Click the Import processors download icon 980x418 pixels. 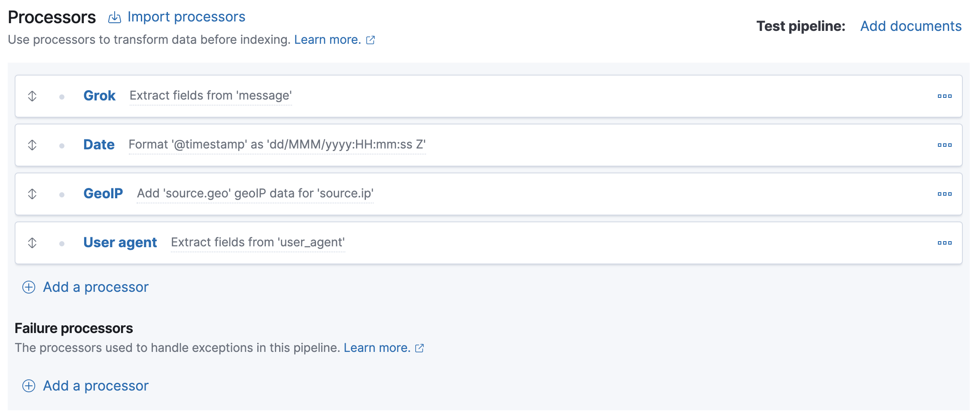pos(115,17)
